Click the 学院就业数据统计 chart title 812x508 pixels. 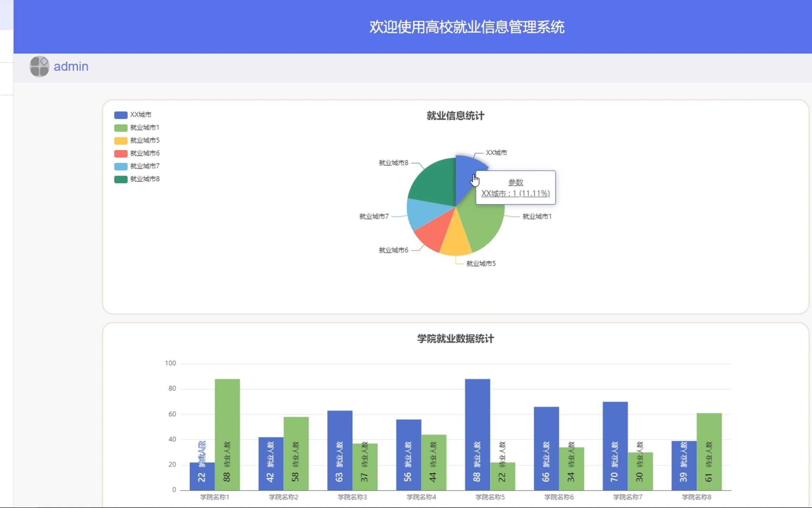[x=455, y=339]
